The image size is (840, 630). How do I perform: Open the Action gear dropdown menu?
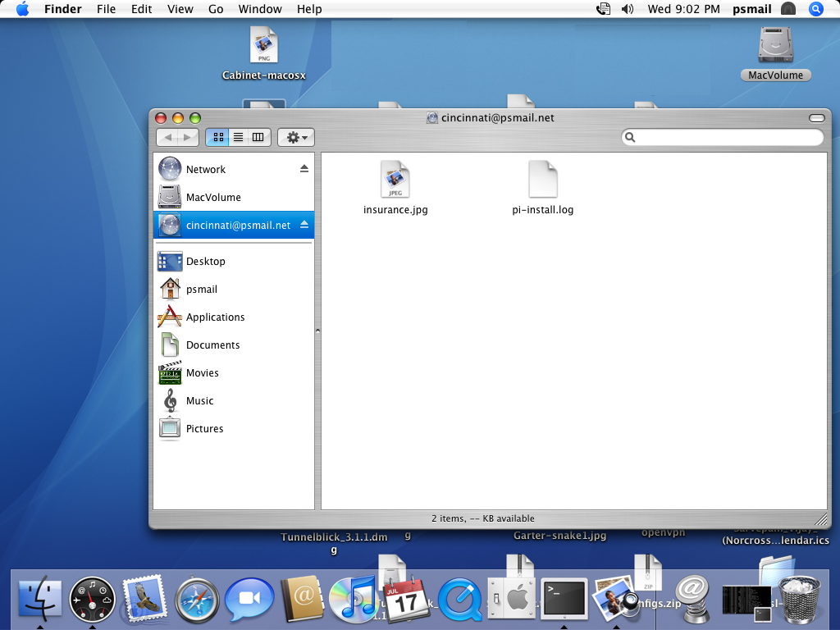coord(296,138)
